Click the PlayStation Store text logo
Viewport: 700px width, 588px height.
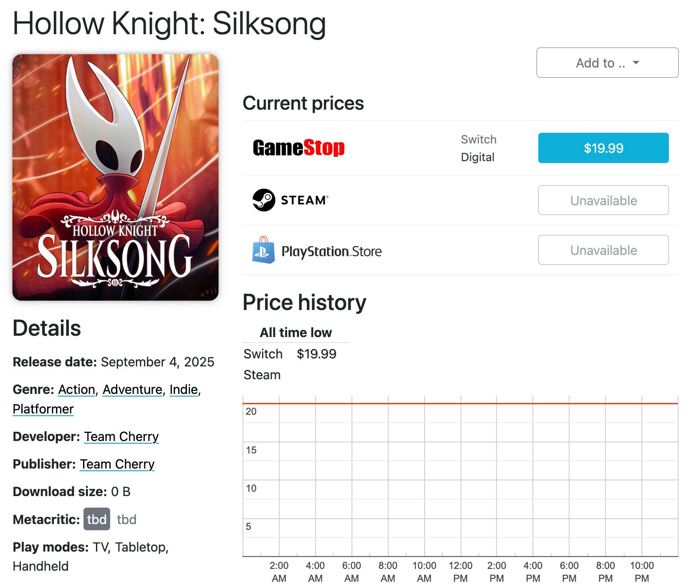point(331,251)
